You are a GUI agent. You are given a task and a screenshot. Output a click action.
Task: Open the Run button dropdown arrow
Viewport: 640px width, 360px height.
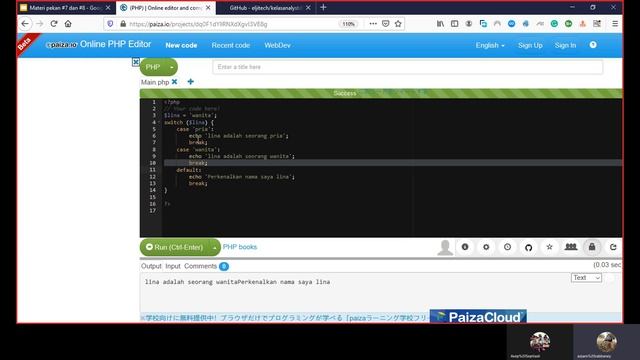click(215, 247)
